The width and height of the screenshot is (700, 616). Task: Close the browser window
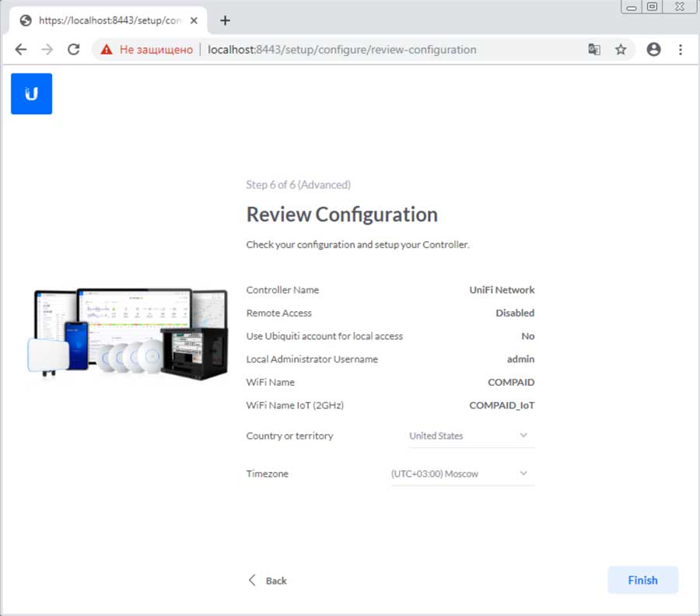pyautogui.click(x=680, y=7)
